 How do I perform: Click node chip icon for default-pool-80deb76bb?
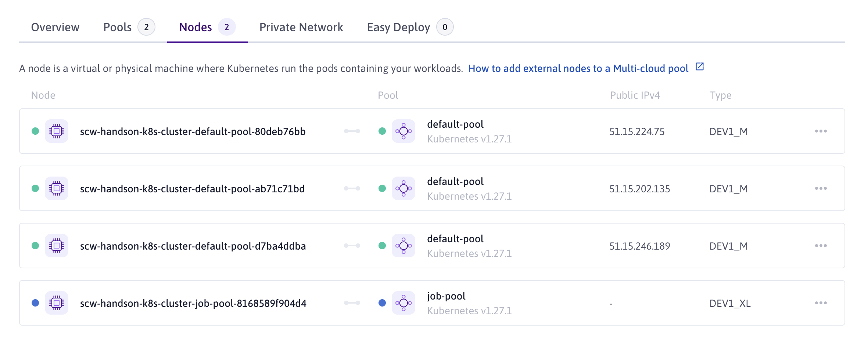coord(56,131)
